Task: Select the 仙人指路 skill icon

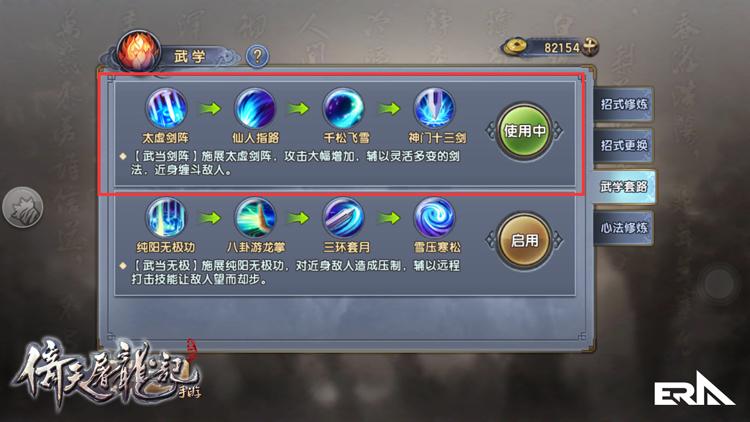Action: tap(255, 108)
